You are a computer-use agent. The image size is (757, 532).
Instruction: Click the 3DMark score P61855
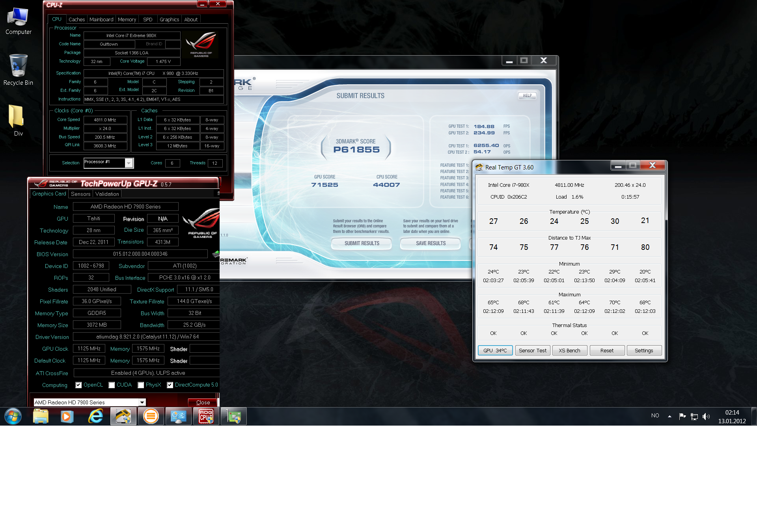pos(356,150)
